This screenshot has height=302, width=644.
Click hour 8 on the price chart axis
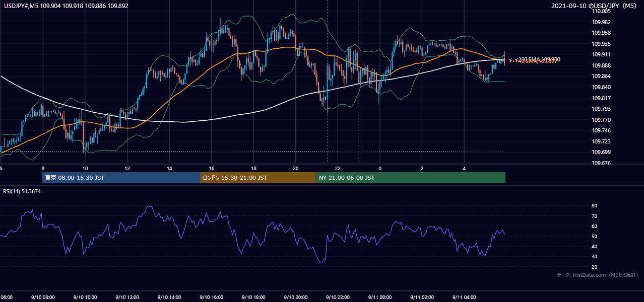coord(43,169)
